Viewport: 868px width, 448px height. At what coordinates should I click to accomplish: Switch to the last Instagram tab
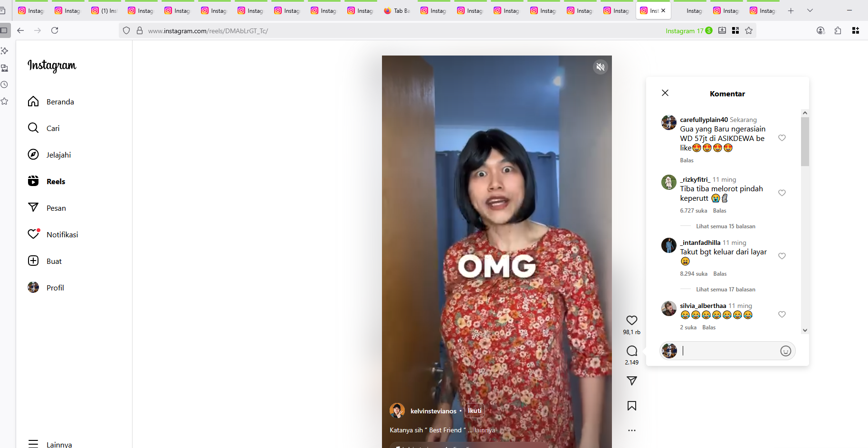[x=763, y=10]
